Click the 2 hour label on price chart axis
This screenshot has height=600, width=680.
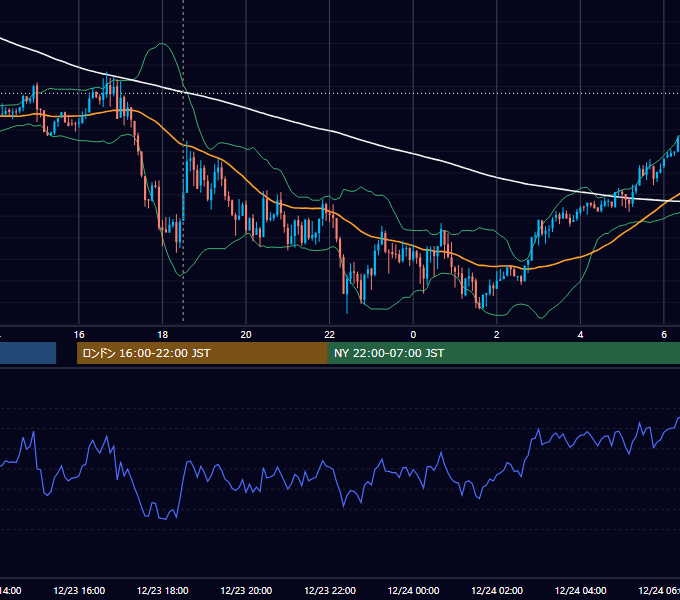click(x=497, y=335)
